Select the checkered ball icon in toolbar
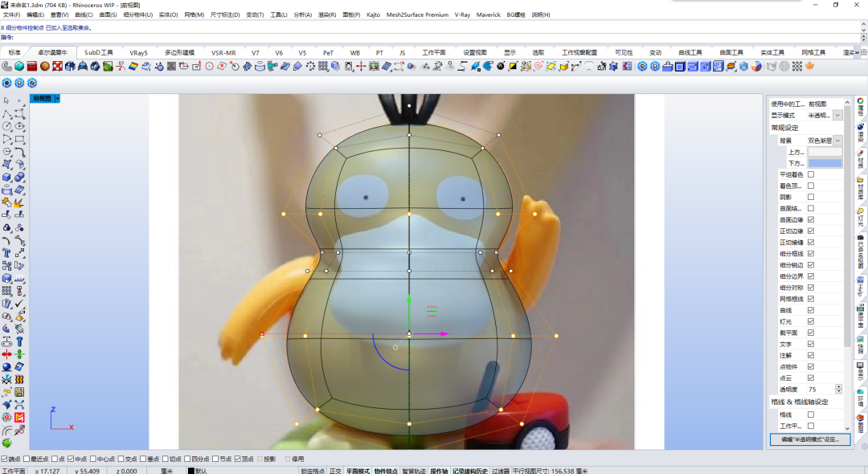This screenshot has width=868, height=474. pyautogui.click(x=57, y=67)
